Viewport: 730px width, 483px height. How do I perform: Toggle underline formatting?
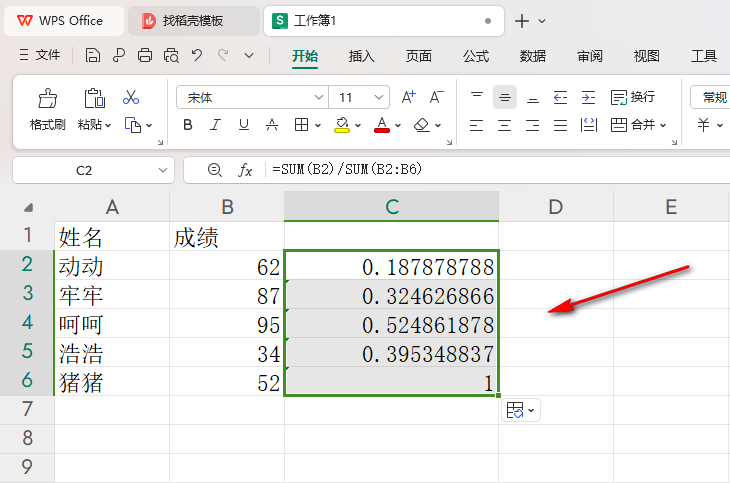click(243, 125)
